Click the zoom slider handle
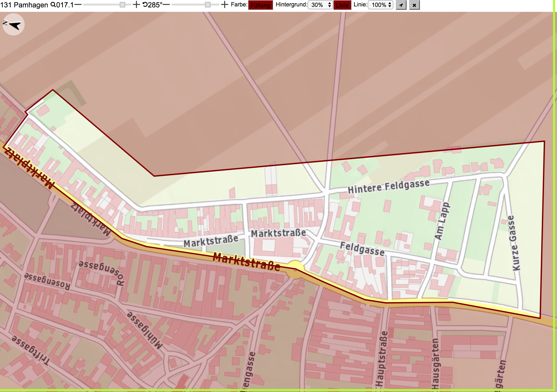557x392 pixels. pos(122,5)
